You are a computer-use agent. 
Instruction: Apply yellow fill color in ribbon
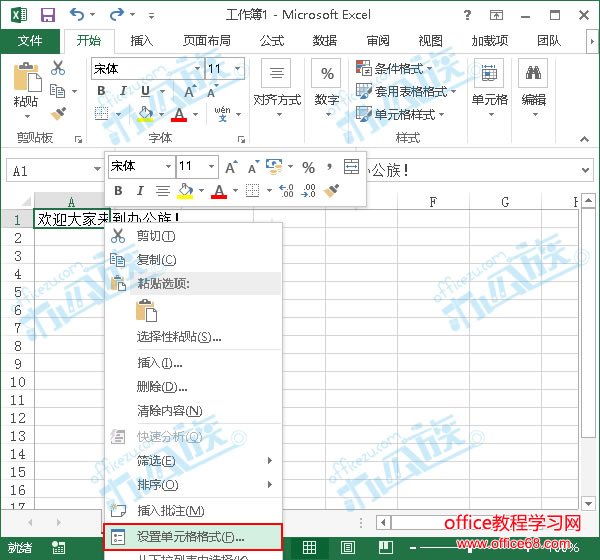pyautogui.click(x=145, y=114)
